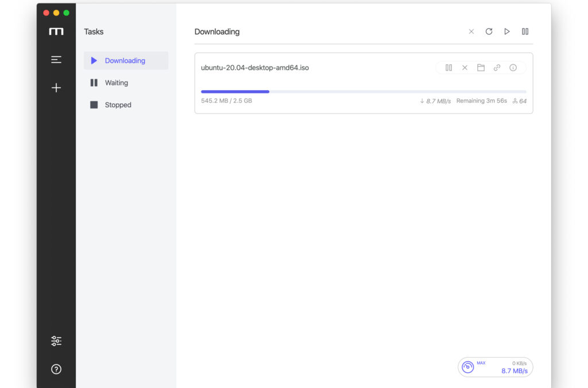Open Motrix preferences via the sliders icon

[56, 340]
